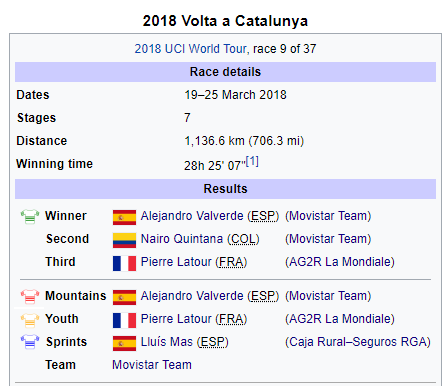This screenshot has width=447, height=386.
Task: Open the Lluís Mas link
Action: pyautogui.click(x=167, y=342)
